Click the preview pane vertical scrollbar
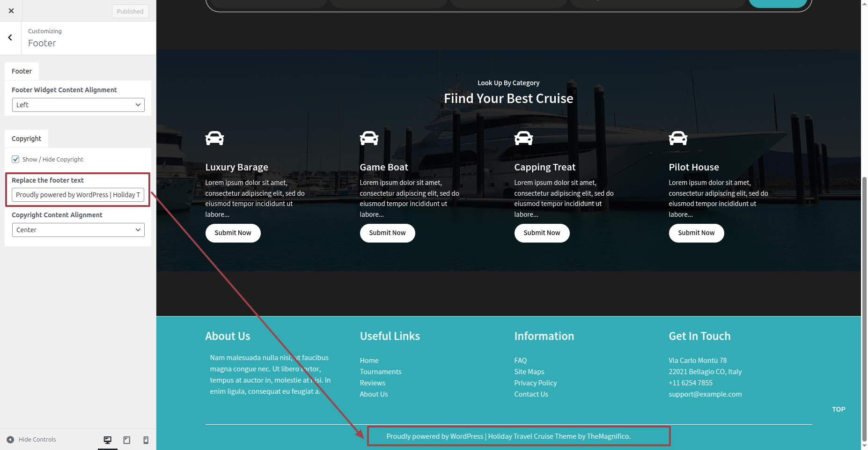This screenshot has height=450, width=868. click(x=864, y=309)
